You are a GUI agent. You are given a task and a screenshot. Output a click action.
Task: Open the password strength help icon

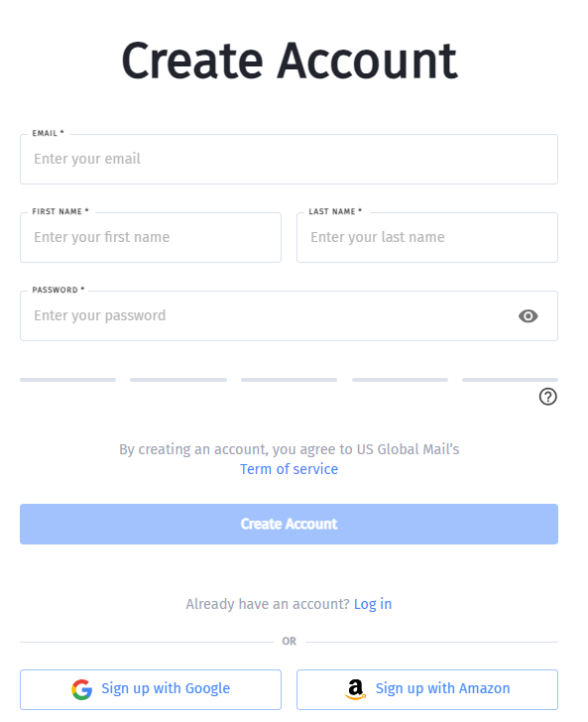(548, 397)
